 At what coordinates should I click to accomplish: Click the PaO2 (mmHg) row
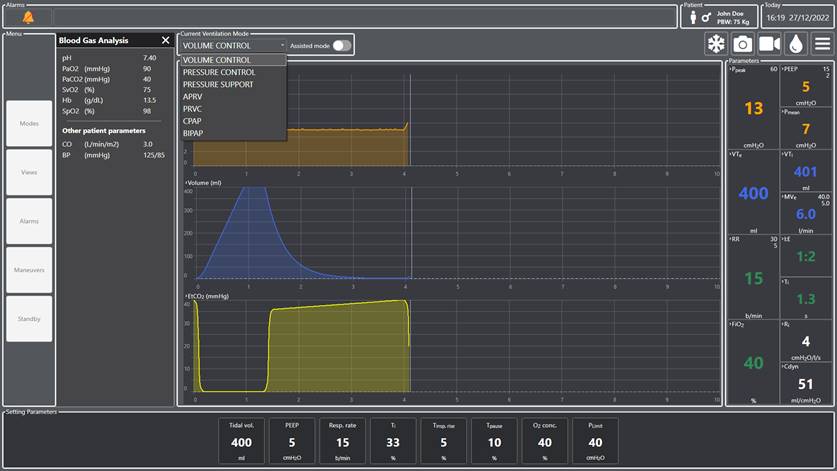tap(113, 68)
